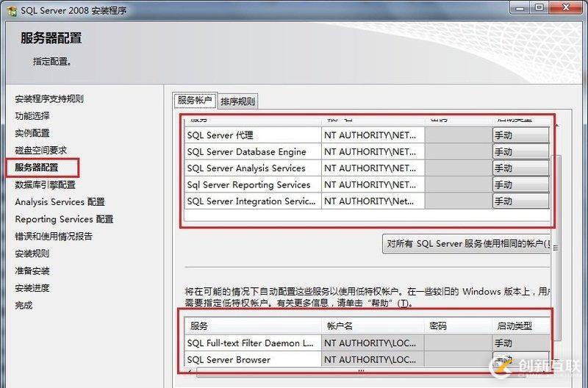Select 功能选择 step in sidebar
The image size is (588, 388).
tap(32, 116)
